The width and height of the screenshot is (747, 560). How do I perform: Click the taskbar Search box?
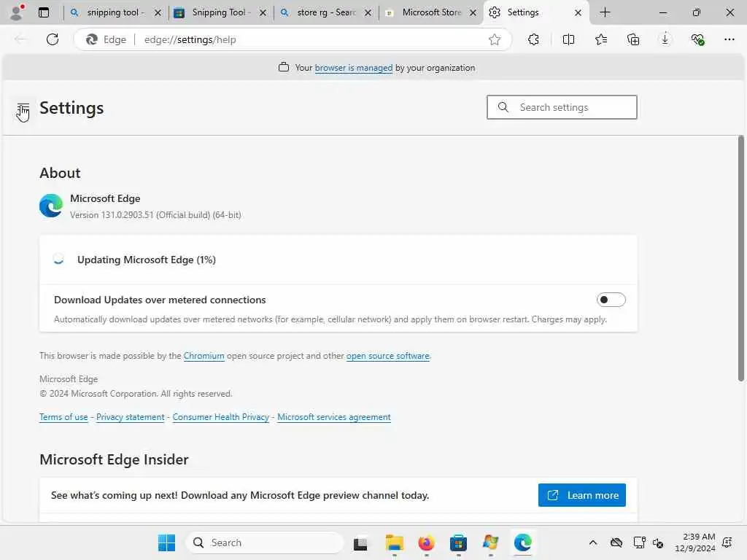(266, 542)
